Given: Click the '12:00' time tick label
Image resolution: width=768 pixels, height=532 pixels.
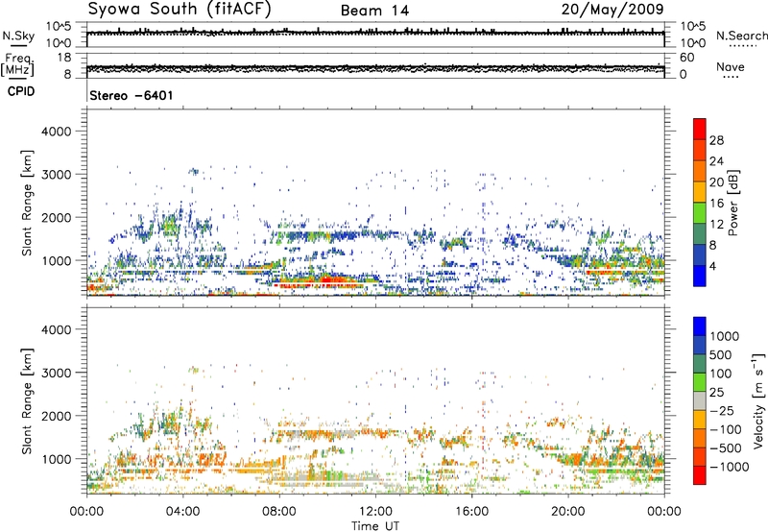Looking at the screenshot, I should tap(375, 512).
